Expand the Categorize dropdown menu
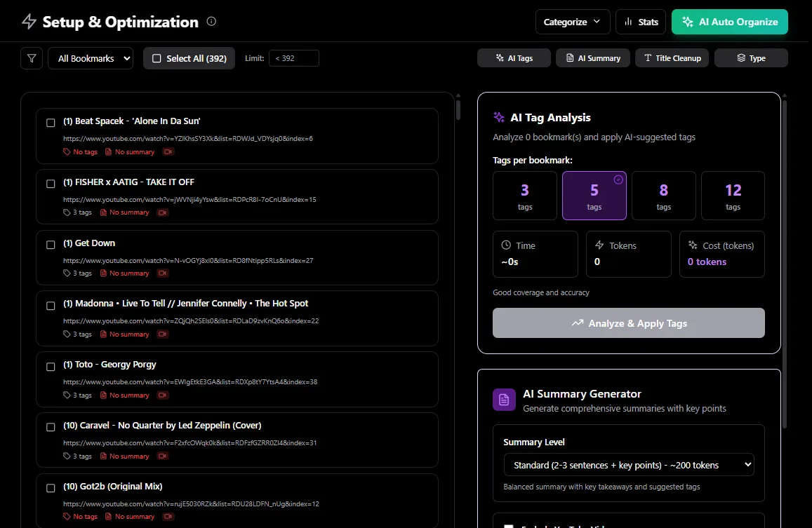812x528 pixels. coord(573,22)
